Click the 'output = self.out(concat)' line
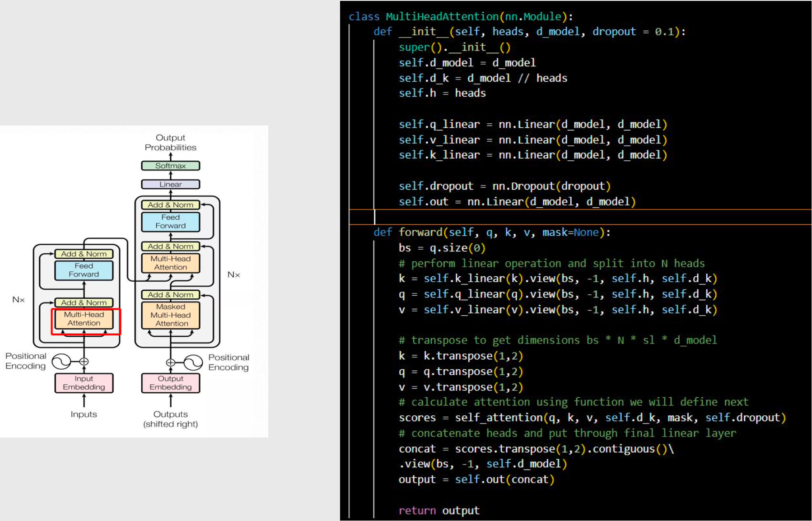 click(x=476, y=479)
